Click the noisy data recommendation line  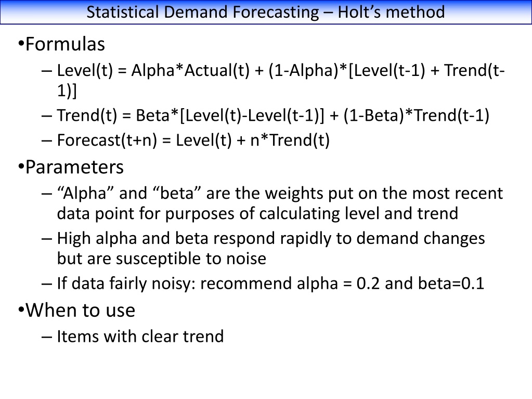click(x=270, y=284)
